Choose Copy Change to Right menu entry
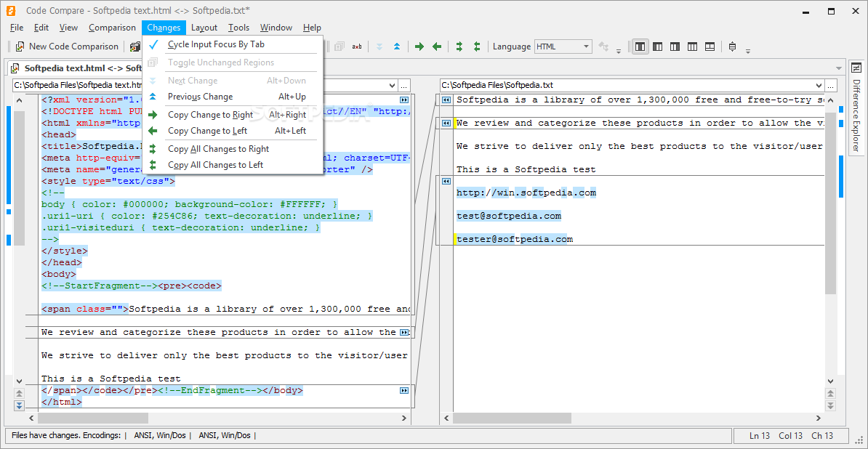This screenshot has width=868, height=449. click(233, 115)
